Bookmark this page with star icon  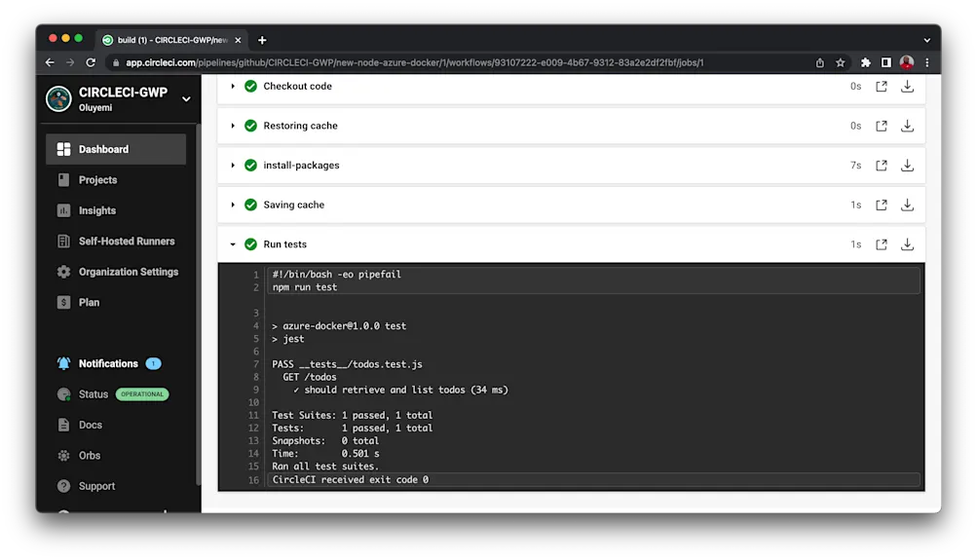click(x=841, y=62)
